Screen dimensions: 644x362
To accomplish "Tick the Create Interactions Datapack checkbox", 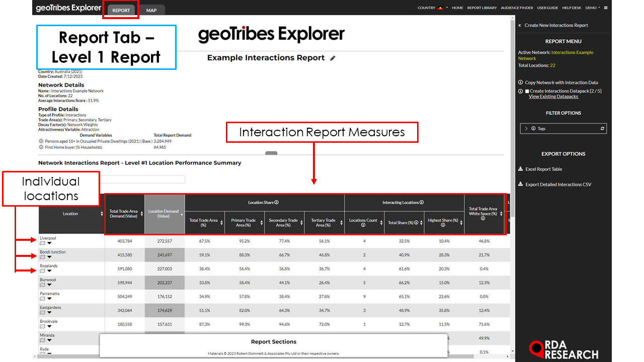I will (x=527, y=91).
